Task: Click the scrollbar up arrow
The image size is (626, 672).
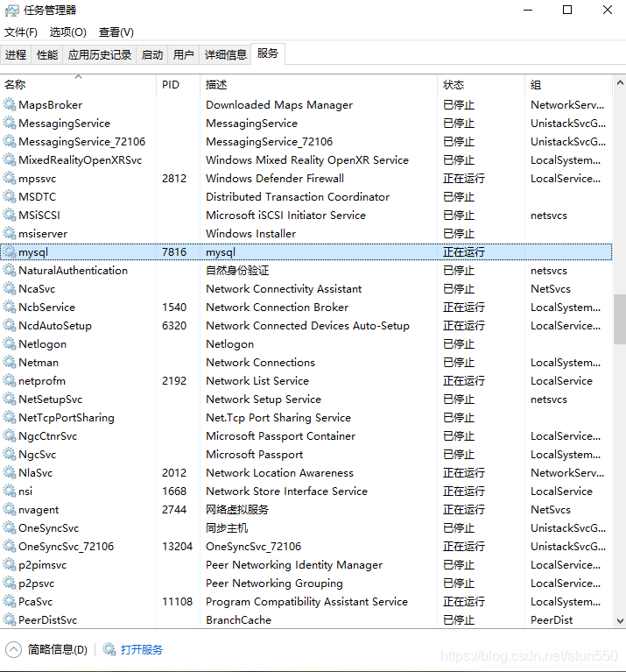Action: [620, 82]
